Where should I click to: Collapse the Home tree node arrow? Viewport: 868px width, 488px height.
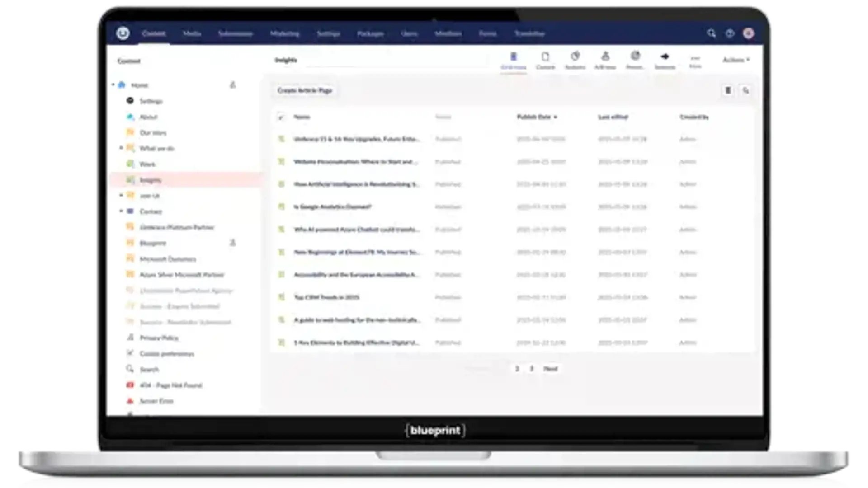[x=113, y=85]
